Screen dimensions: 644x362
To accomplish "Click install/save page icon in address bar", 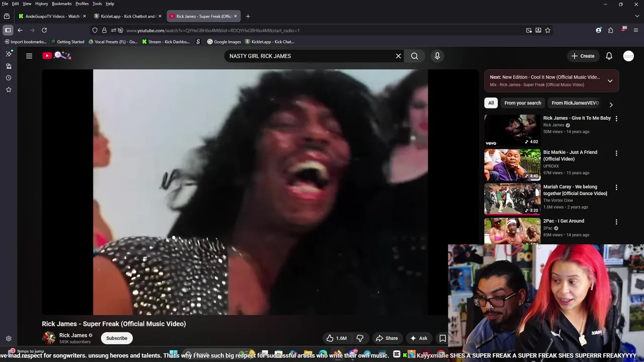I will tap(538, 30).
